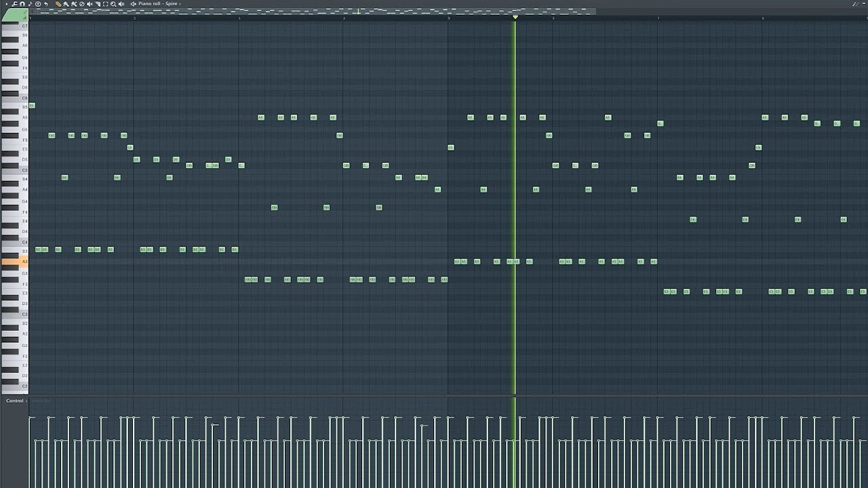Expand the arrow after the Spire title
Viewport: 868px width, 488px height.
coord(180,4)
